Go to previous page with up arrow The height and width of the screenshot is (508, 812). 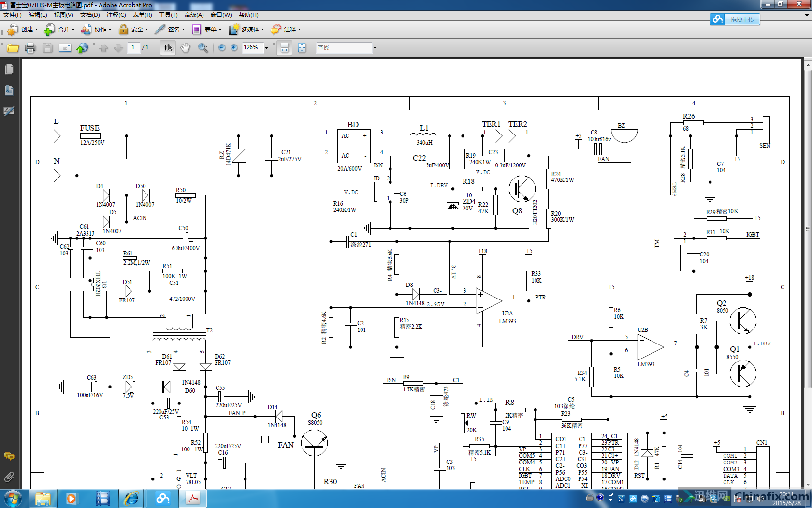click(103, 48)
